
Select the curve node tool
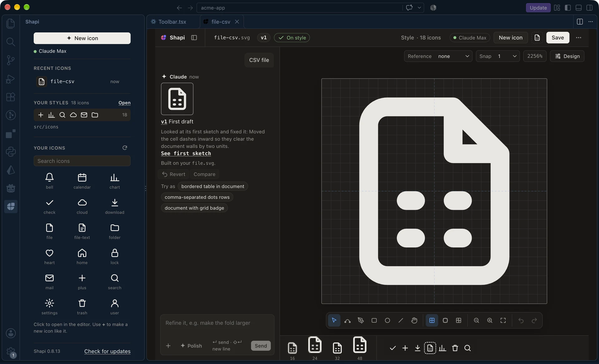348,320
